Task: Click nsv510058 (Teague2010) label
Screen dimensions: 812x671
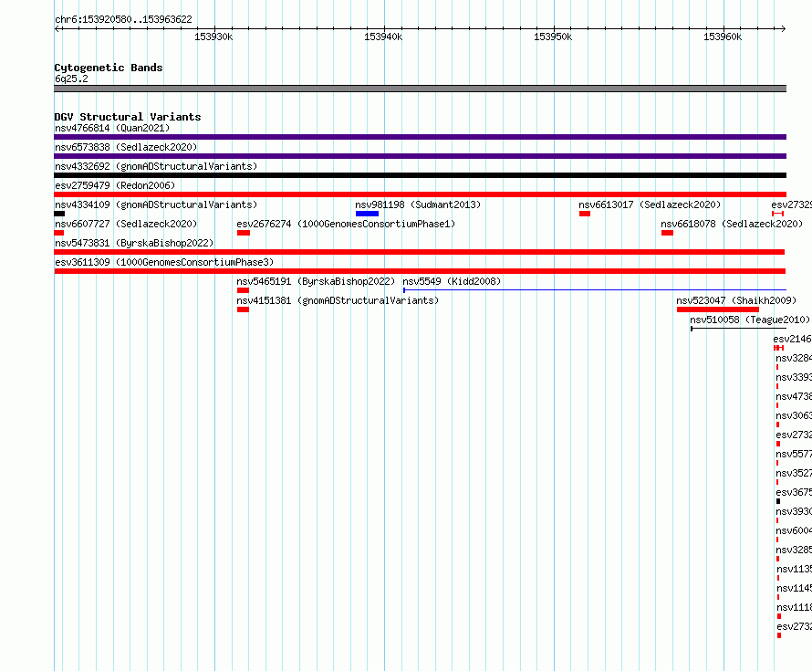Action: coord(750,320)
